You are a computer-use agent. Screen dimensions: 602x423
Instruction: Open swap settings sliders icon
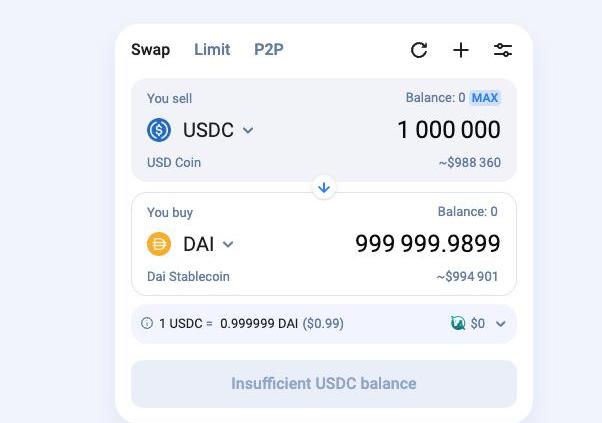pos(503,50)
